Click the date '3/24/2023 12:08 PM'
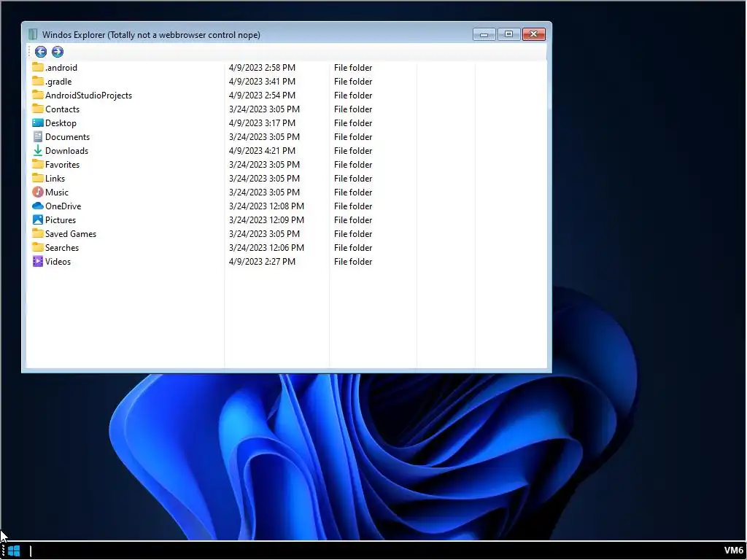The image size is (747, 560). point(266,206)
